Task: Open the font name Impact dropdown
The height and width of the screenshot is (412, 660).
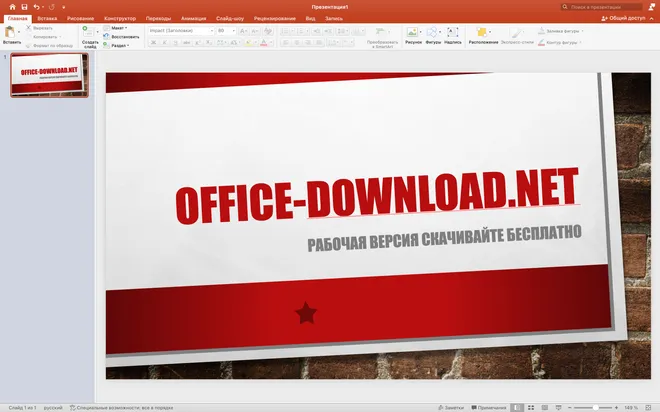Action: coord(212,31)
